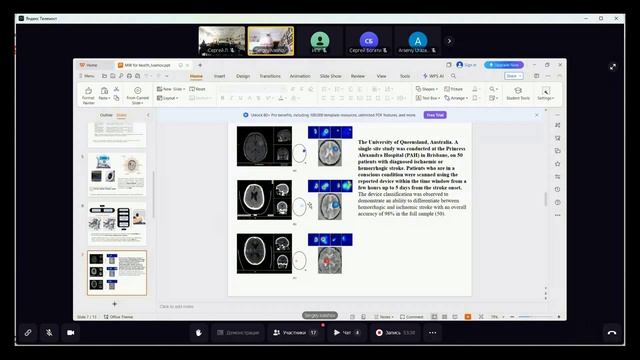640x360 pixels.
Task: Hang up the call with the phone icon
Action: coord(612,333)
